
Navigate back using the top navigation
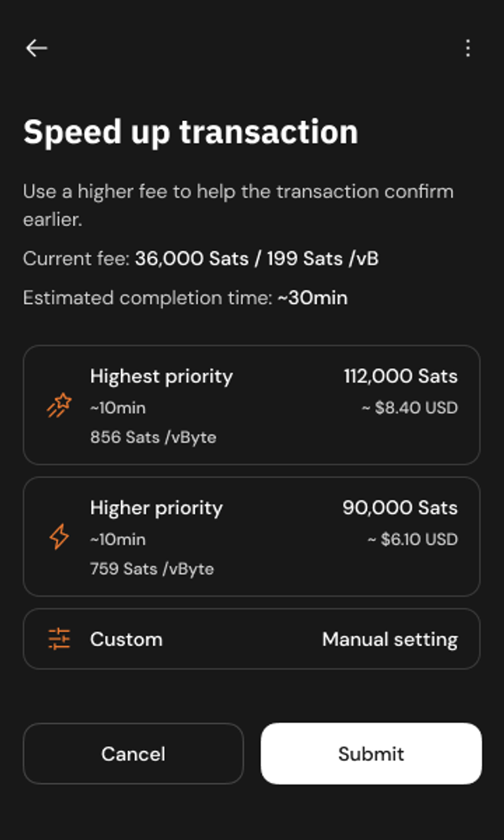click(37, 48)
